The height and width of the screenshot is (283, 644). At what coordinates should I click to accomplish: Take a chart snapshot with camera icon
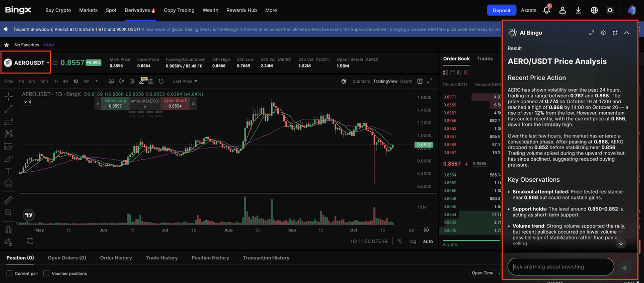[x=150, y=81]
